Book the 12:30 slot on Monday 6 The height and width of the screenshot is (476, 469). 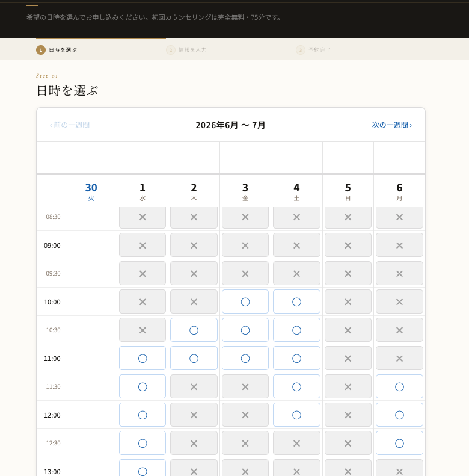pyautogui.click(x=399, y=444)
